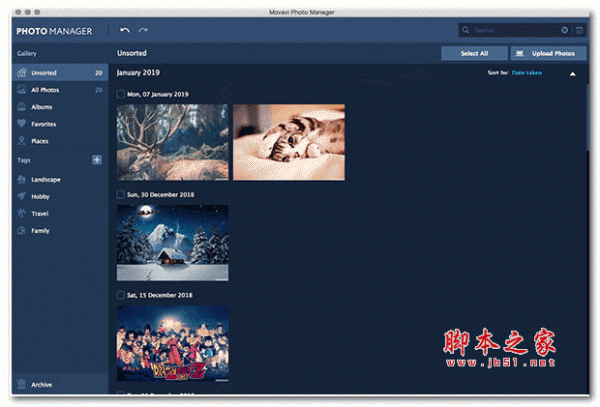Screen dimensions: 600x407
Task: Tick the Sat, 15 December 2018 checkbox
Action: (x=121, y=295)
